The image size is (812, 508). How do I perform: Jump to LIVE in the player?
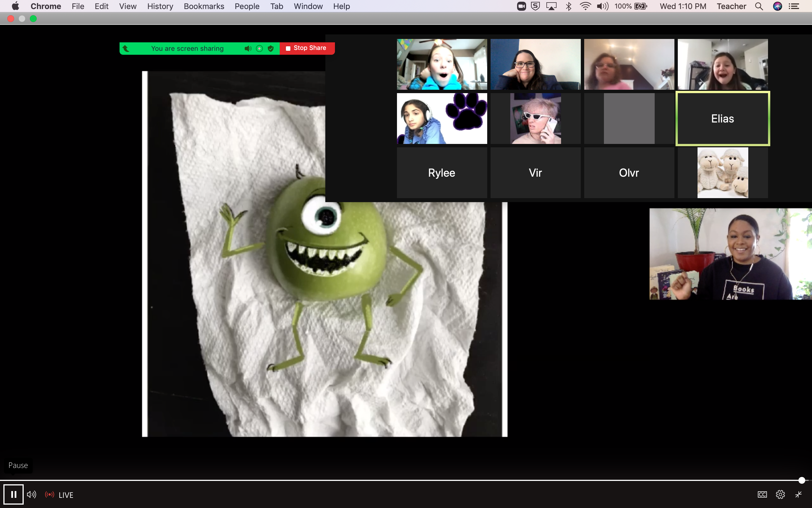(x=59, y=495)
